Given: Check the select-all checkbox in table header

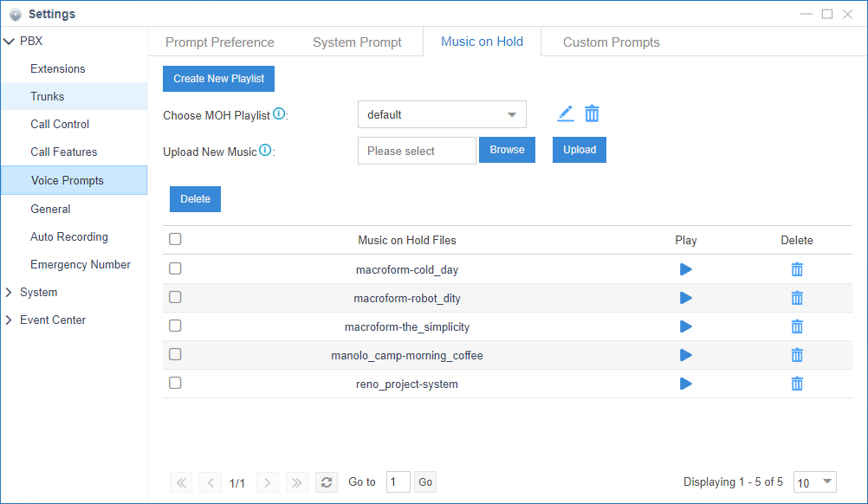Looking at the screenshot, I should click(175, 240).
